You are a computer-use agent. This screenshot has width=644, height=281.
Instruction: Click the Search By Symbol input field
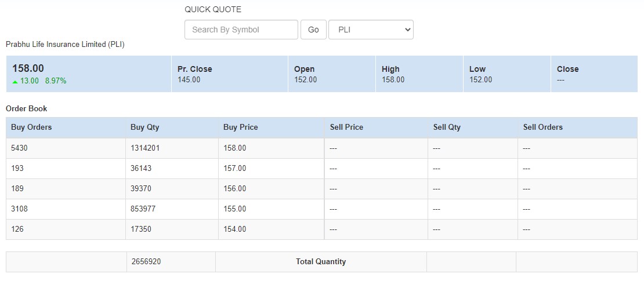coord(241,30)
